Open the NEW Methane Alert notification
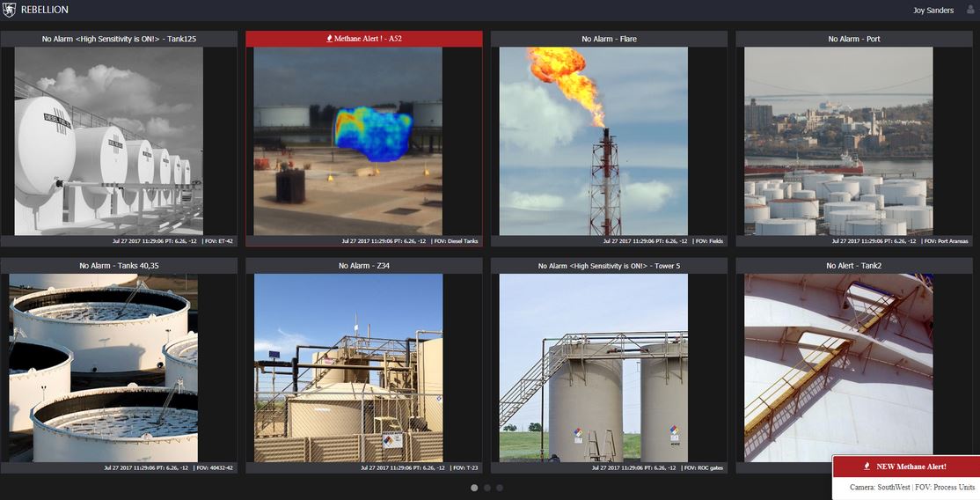 click(x=910, y=467)
